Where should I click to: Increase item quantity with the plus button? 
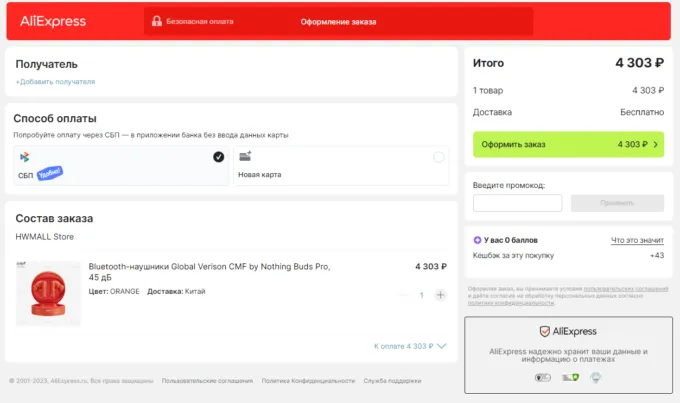pos(440,295)
